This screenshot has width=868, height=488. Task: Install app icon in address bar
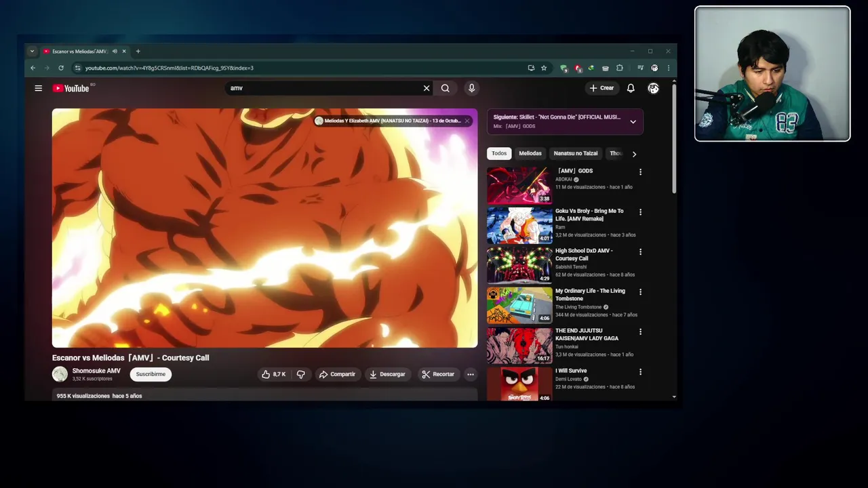(531, 68)
